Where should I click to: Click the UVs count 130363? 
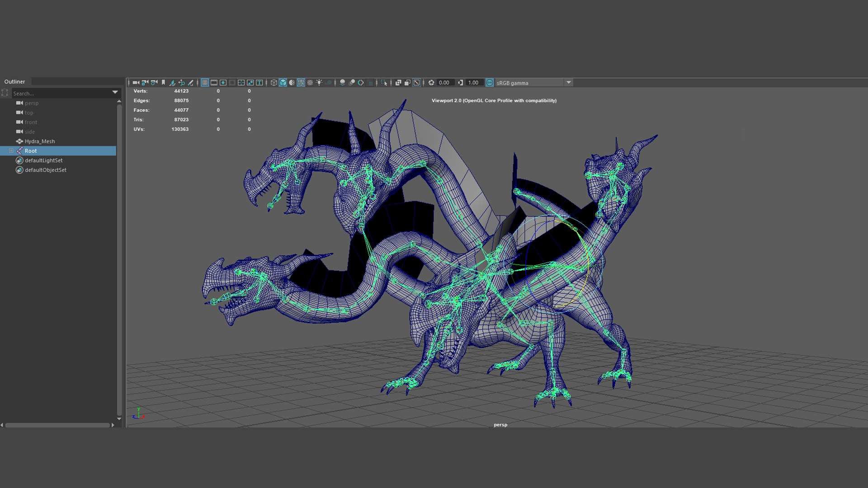[180, 129]
